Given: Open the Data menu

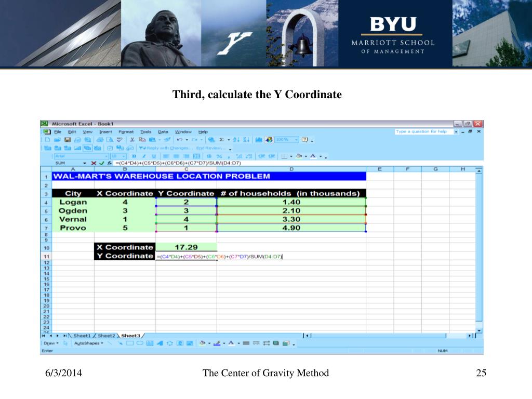Looking at the screenshot, I should [x=163, y=132].
